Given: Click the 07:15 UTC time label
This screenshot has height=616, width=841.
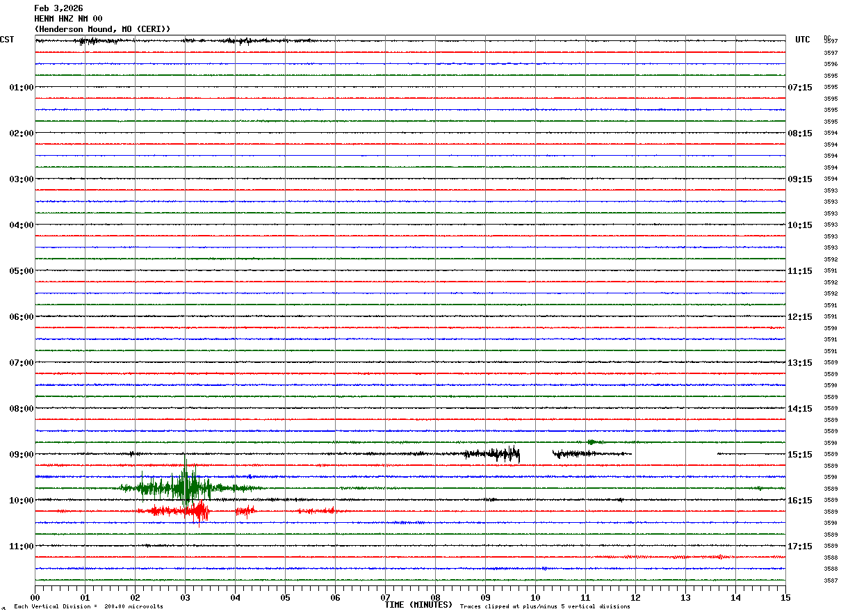Looking at the screenshot, I should point(799,87).
